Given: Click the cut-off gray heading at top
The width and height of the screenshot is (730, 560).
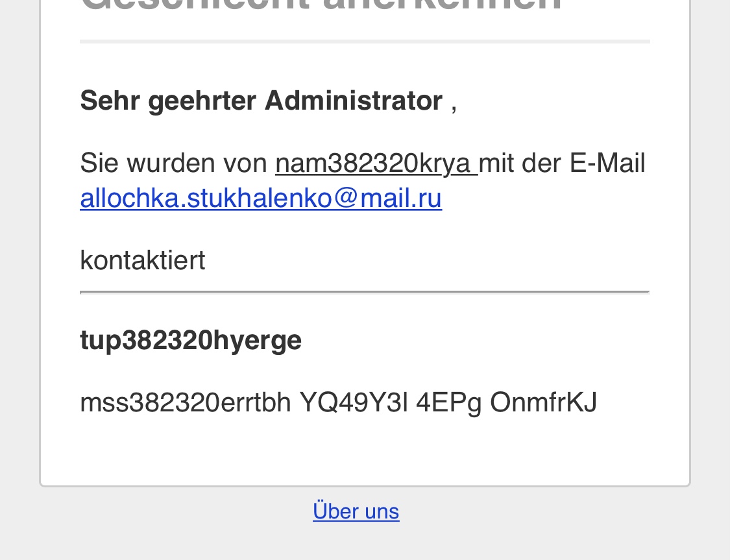Looking at the screenshot, I should click(x=321, y=6).
